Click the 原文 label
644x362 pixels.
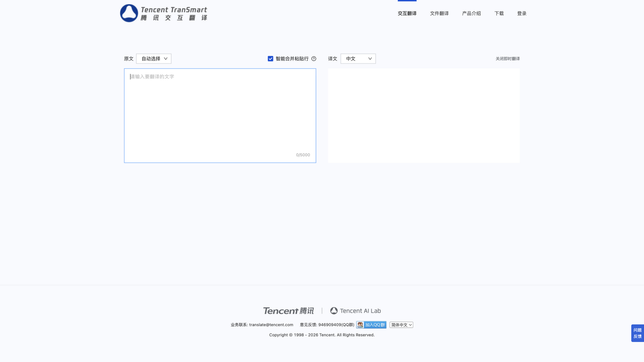click(x=128, y=59)
